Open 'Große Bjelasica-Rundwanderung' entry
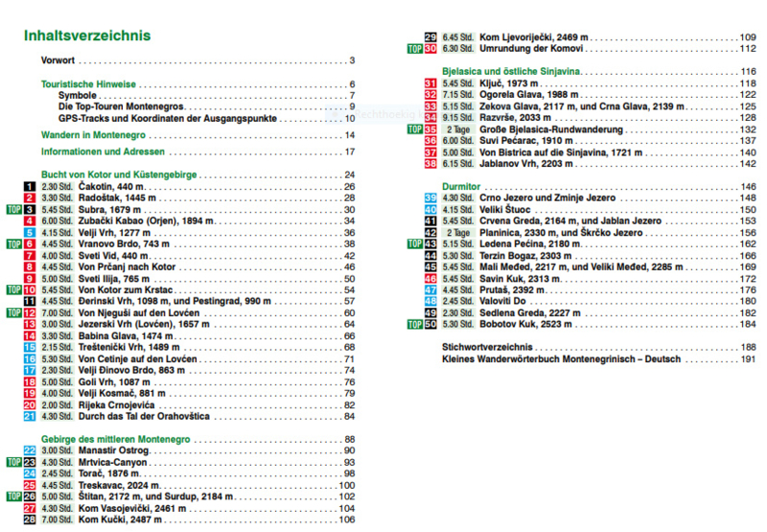 (551, 129)
